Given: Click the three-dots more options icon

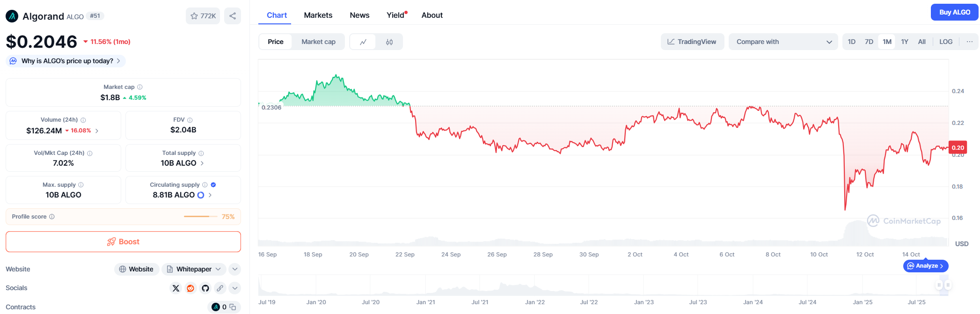Looking at the screenshot, I should tap(969, 42).
